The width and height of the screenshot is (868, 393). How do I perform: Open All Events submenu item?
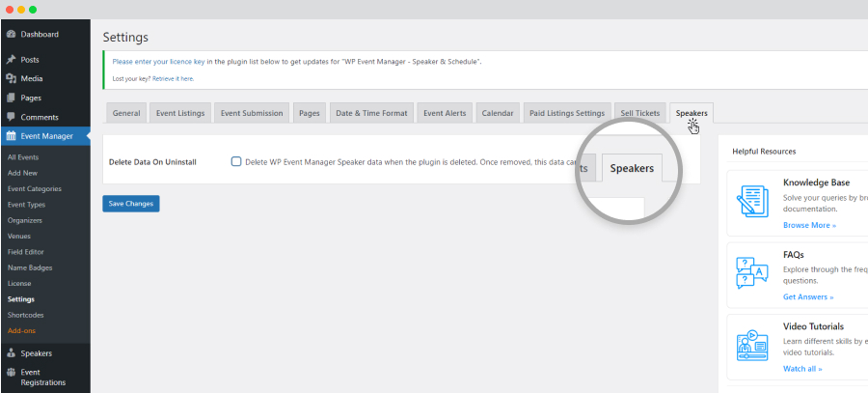[23, 157]
